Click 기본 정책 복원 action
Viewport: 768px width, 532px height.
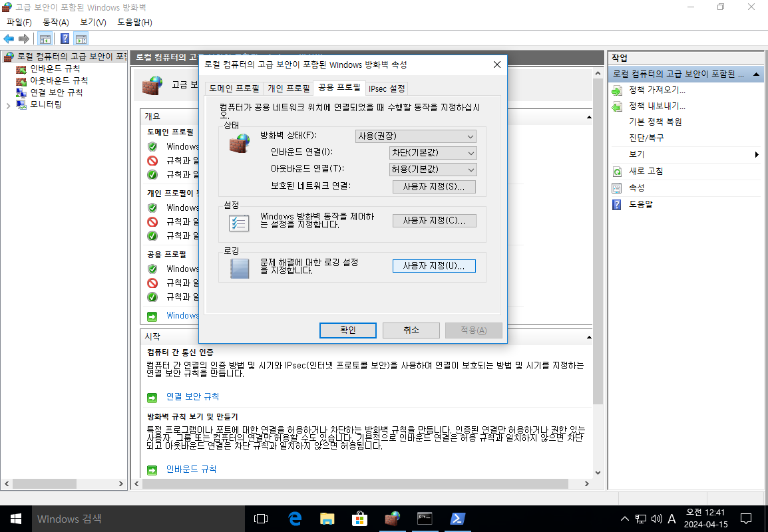pos(655,122)
